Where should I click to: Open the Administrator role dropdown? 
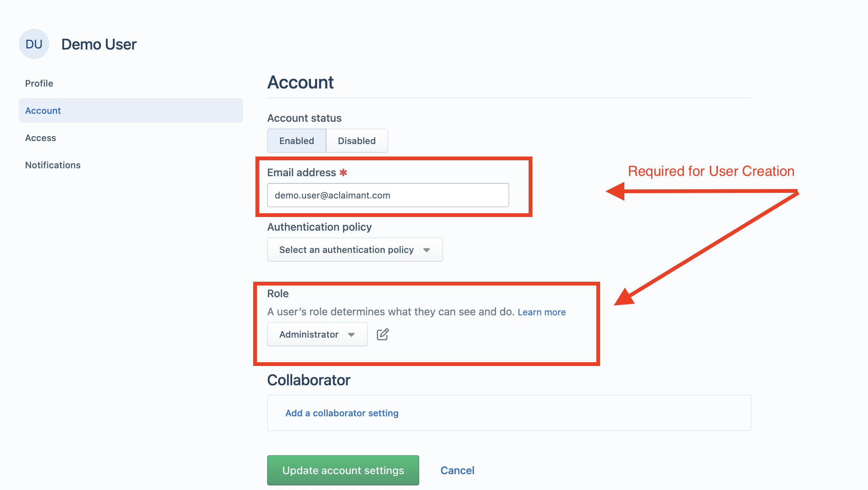point(317,334)
